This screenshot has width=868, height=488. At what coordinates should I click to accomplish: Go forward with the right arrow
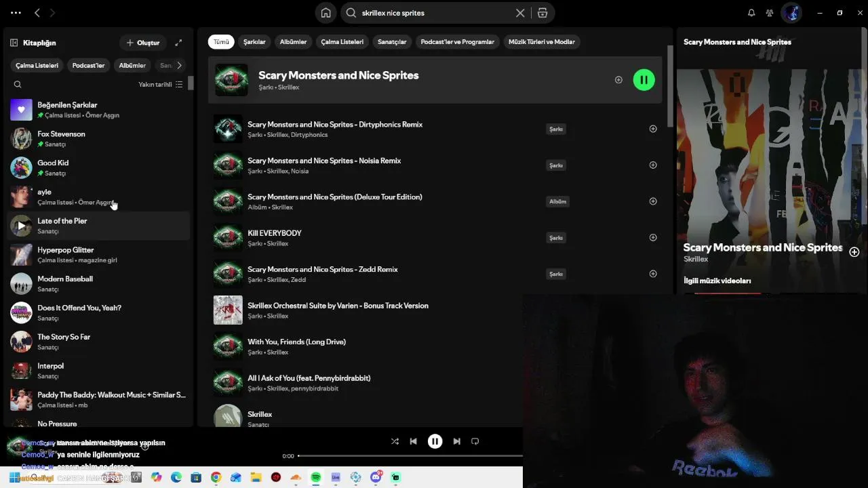52,13
